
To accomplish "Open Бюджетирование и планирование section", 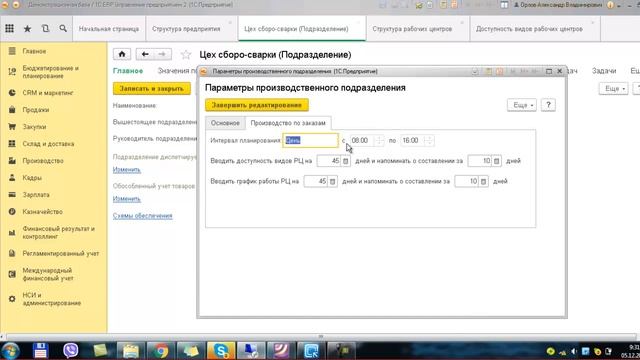I will point(51,72).
